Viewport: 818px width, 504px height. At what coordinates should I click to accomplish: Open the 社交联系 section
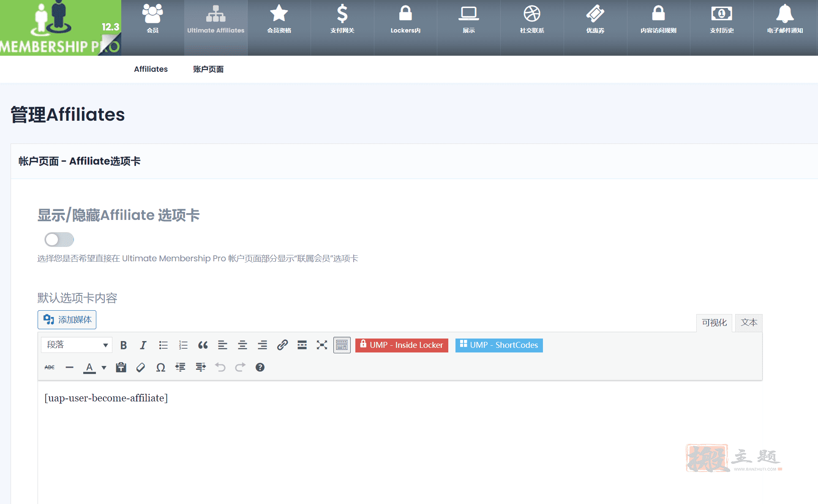click(532, 28)
